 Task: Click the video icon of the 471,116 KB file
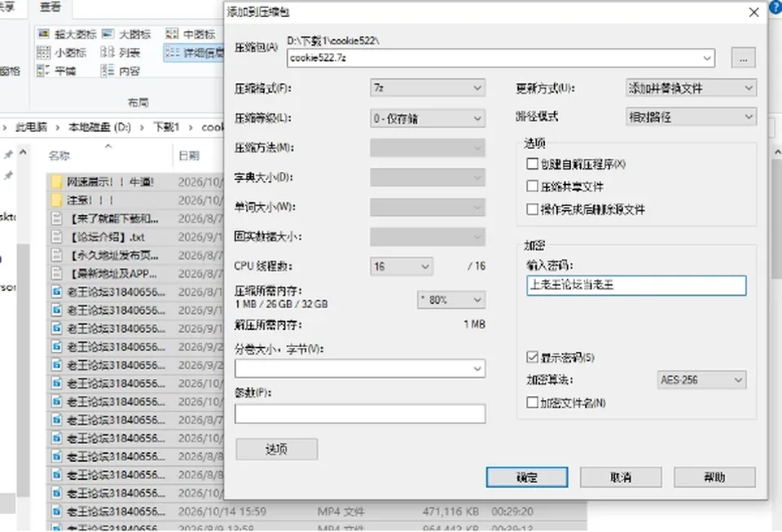pyautogui.click(x=57, y=511)
